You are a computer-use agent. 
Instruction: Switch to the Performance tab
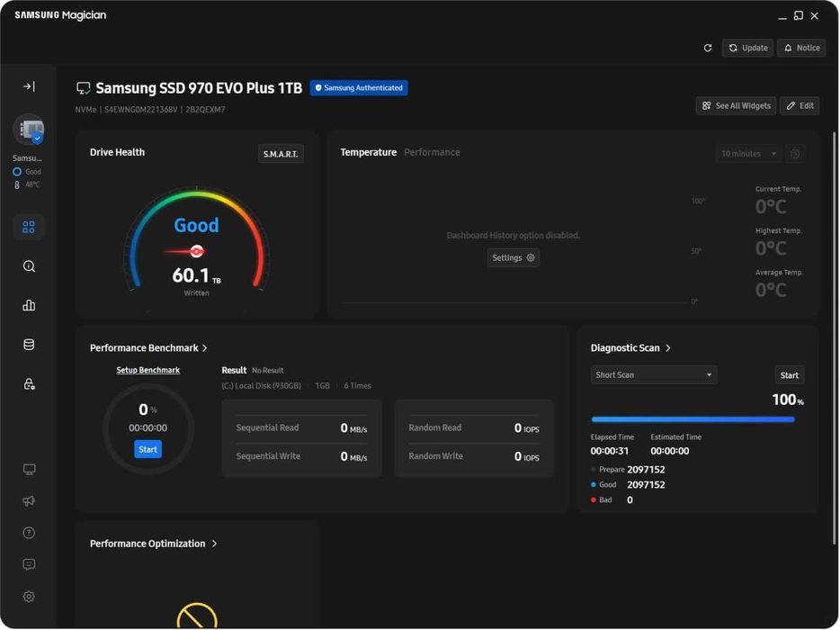tap(432, 152)
